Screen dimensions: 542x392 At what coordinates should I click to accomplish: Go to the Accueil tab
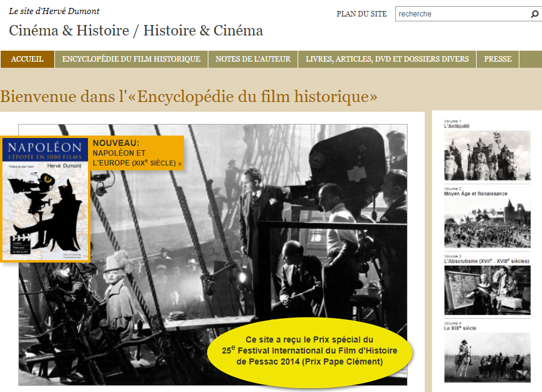click(x=27, y=59)
